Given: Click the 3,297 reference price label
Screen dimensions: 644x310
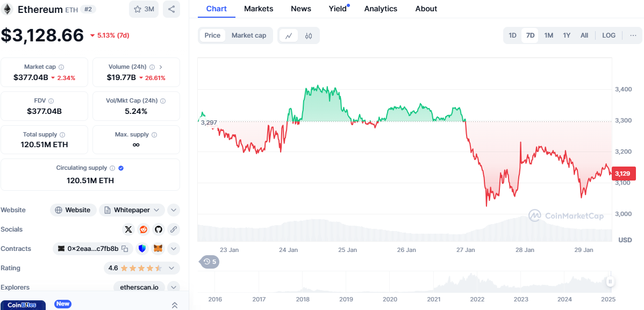Looking at the screenshot, I should 209,122.
